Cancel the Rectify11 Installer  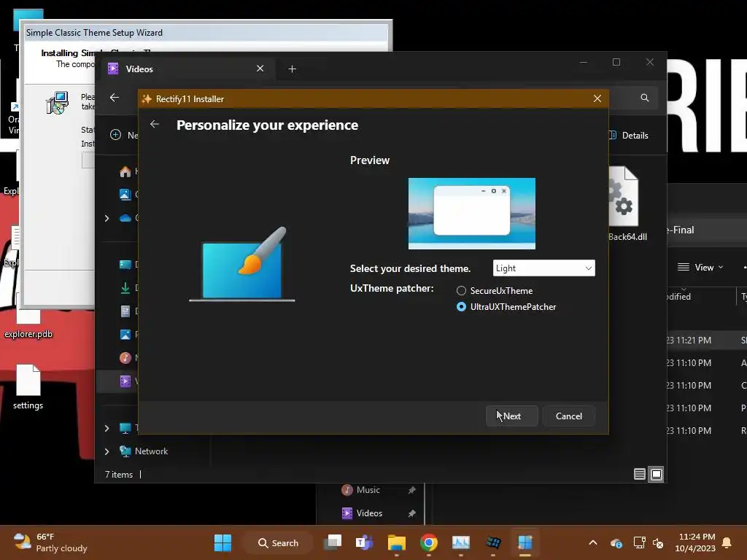point(568,416)
